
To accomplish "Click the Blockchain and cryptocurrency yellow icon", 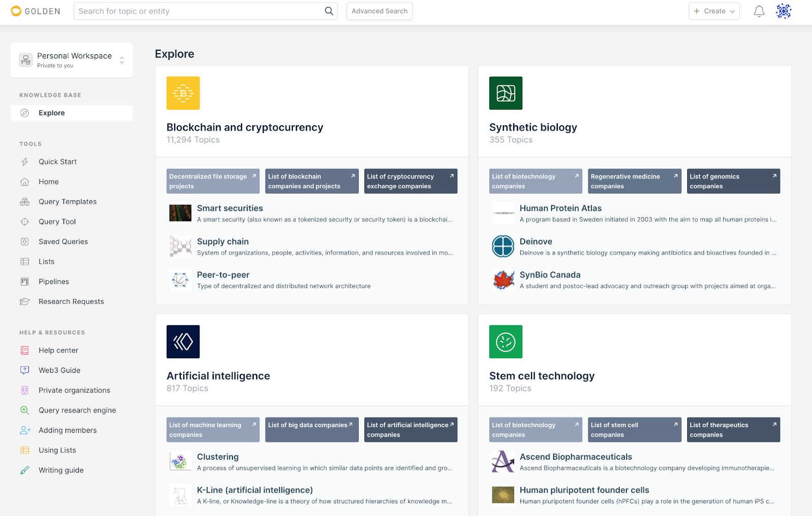I will (183, 93).
